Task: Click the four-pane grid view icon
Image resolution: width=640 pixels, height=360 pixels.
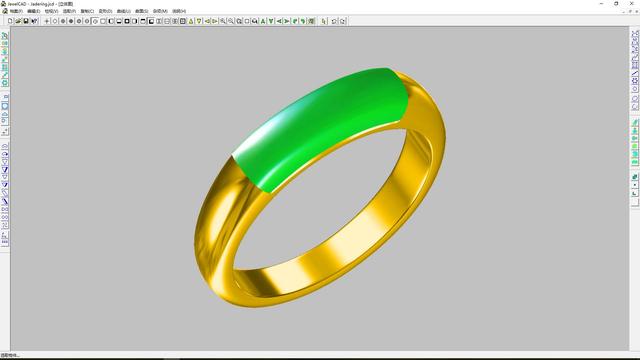Action: 183,21
